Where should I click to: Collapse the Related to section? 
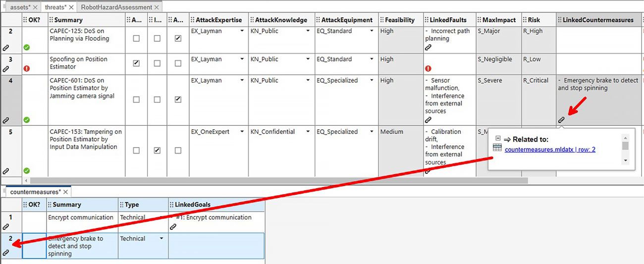[x=498, y=139]
